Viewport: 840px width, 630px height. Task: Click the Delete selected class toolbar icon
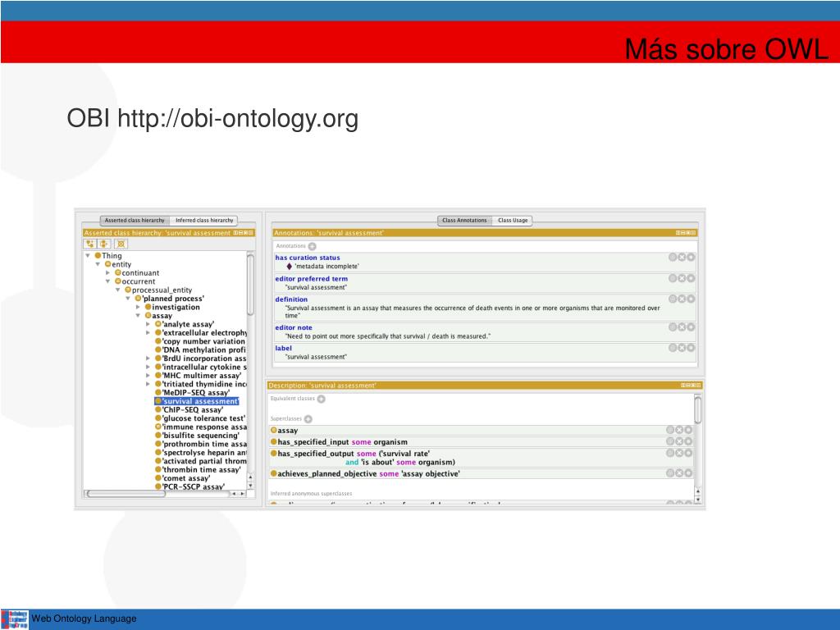[121, 244]
